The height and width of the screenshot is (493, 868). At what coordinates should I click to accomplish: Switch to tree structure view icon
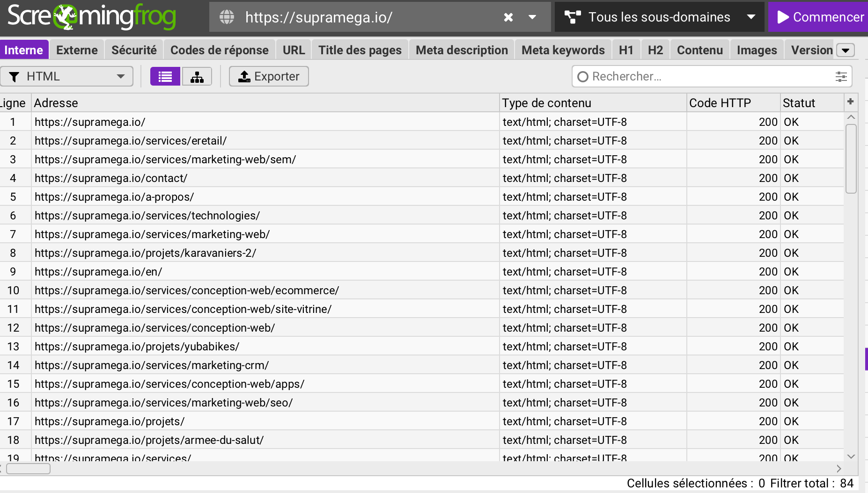197,76
